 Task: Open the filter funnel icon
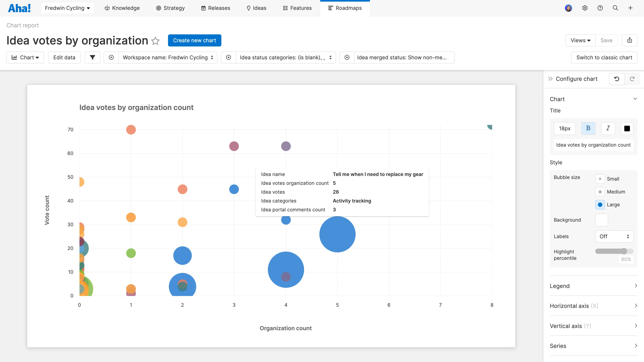[92, 58]
